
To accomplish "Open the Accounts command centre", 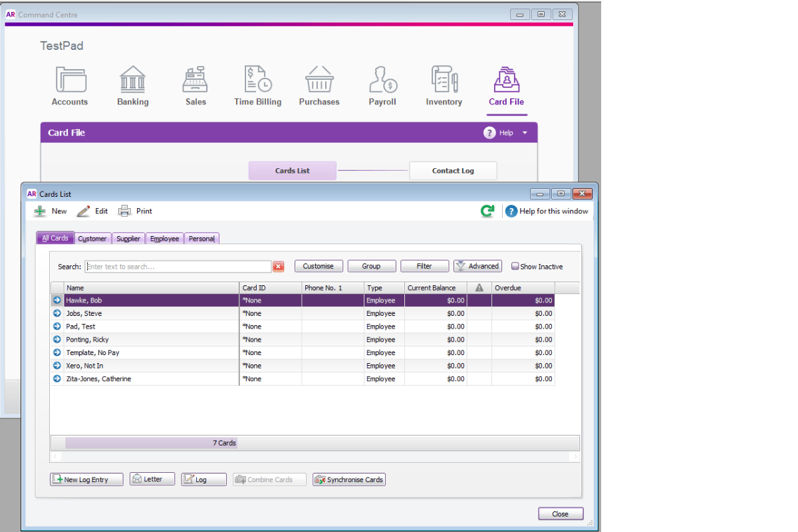I will [70, 85].
